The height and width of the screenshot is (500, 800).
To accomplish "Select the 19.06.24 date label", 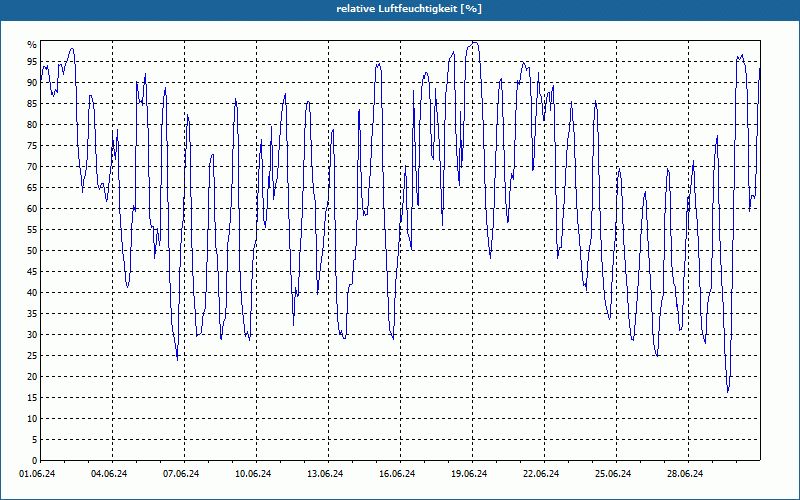I will click(x=469, y=474).
